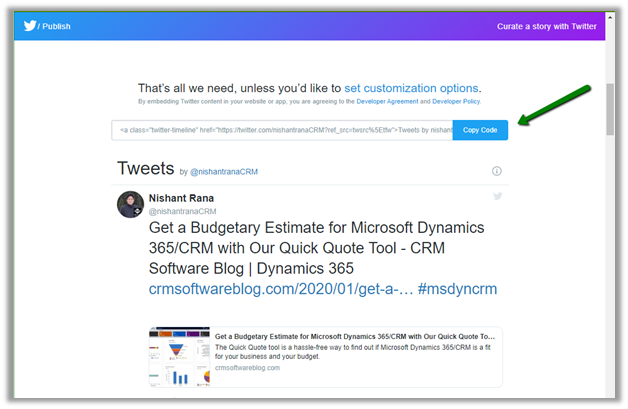
Task: Click the link preview card title
Action: pyautogui.click(x=355, y=337)
